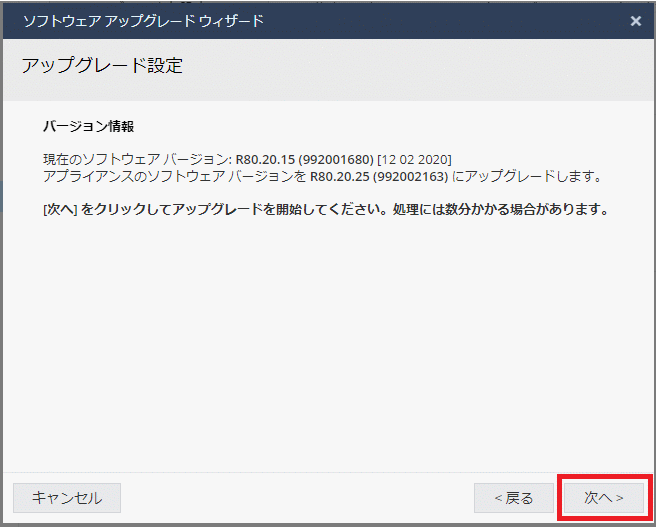
Task: Click the アップグレード設定 heading
Action: (x=101, y=67)
